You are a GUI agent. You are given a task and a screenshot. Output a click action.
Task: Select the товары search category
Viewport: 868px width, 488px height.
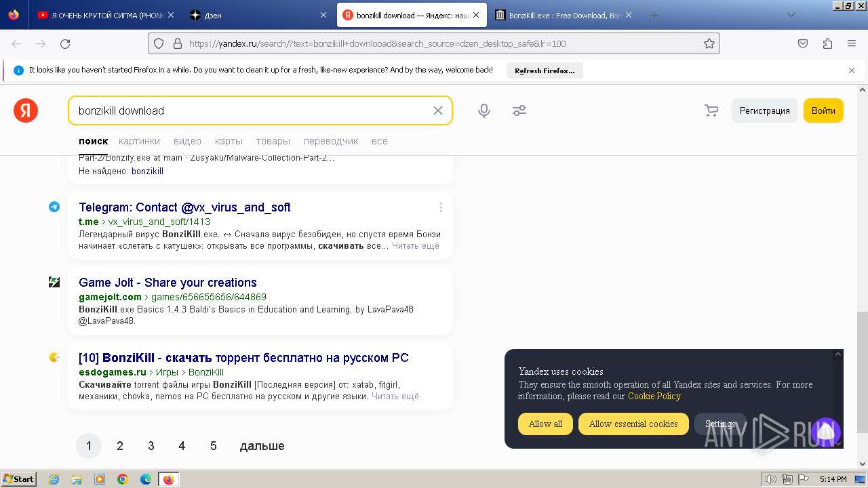tap(273, 141)
